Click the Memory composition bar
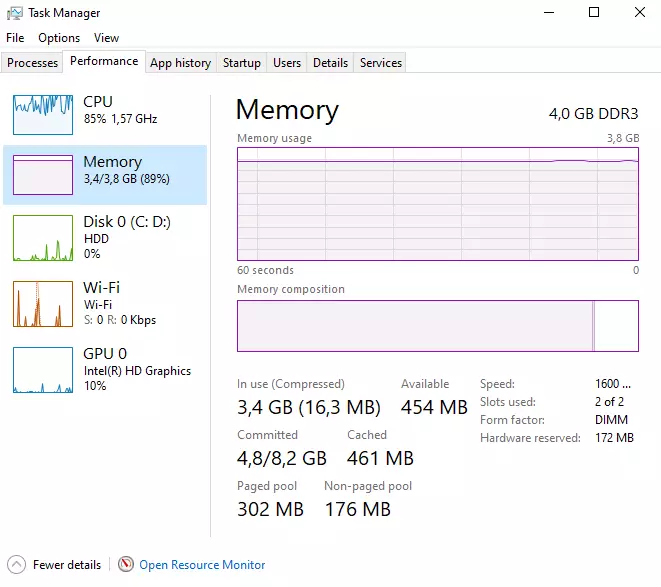Screen dimensions: 661x587 click(437, 326)
